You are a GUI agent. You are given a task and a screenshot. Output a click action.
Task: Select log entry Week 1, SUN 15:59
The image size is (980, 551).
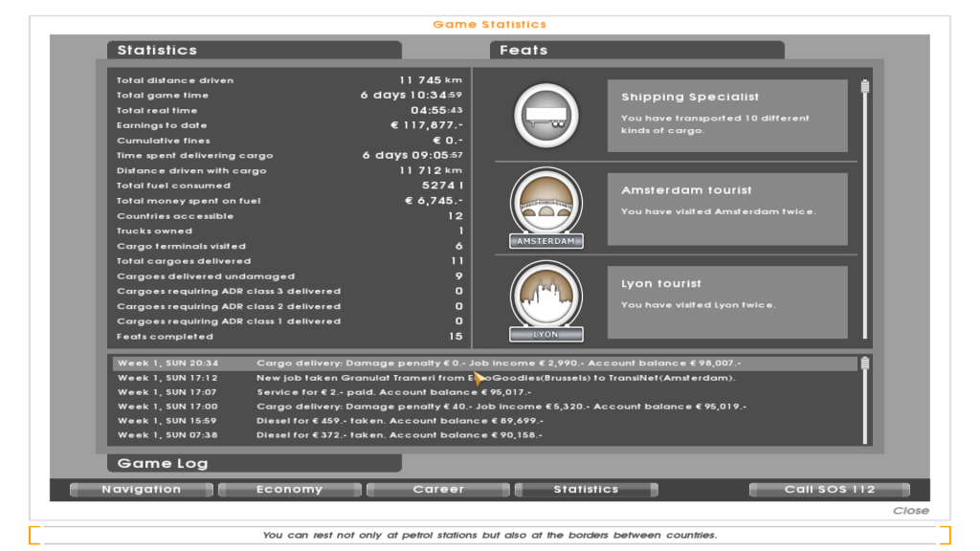click(485, 421)
